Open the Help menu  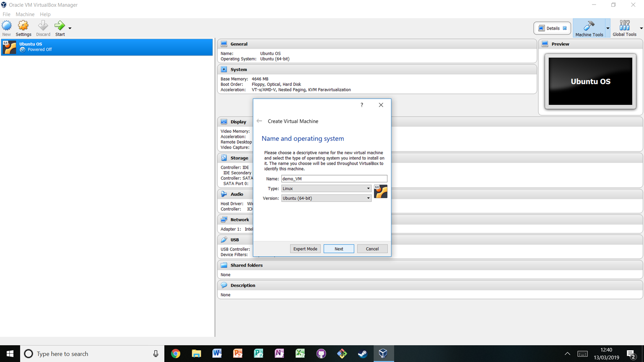[x=45, y=14]
